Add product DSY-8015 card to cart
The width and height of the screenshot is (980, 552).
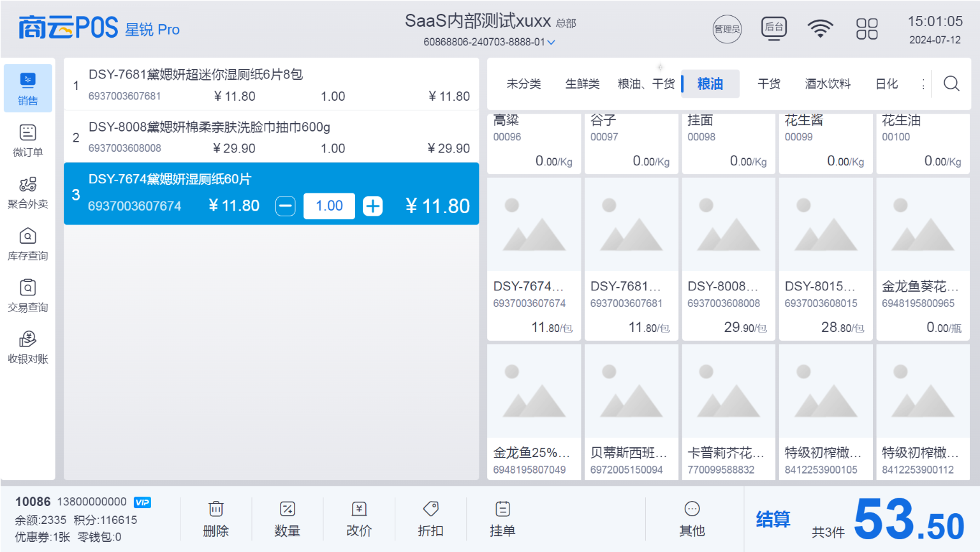(x=826, y=259)
